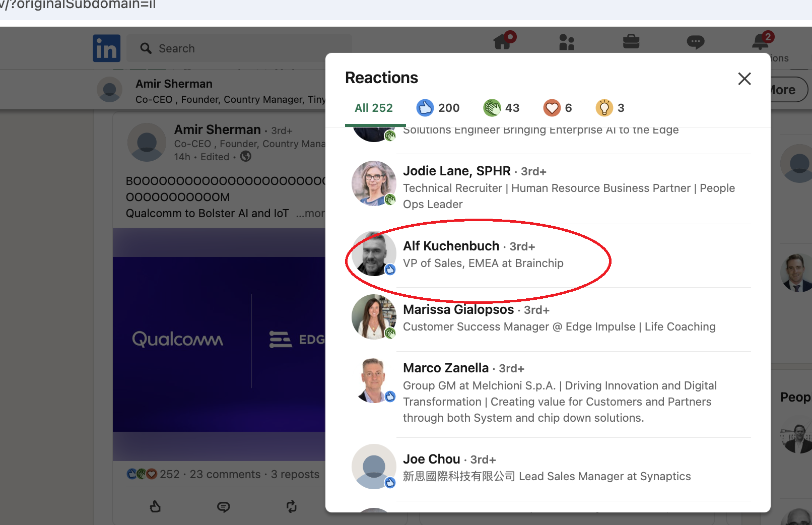Click the Jodie Lane, SPHR name link

pos(457,171)
